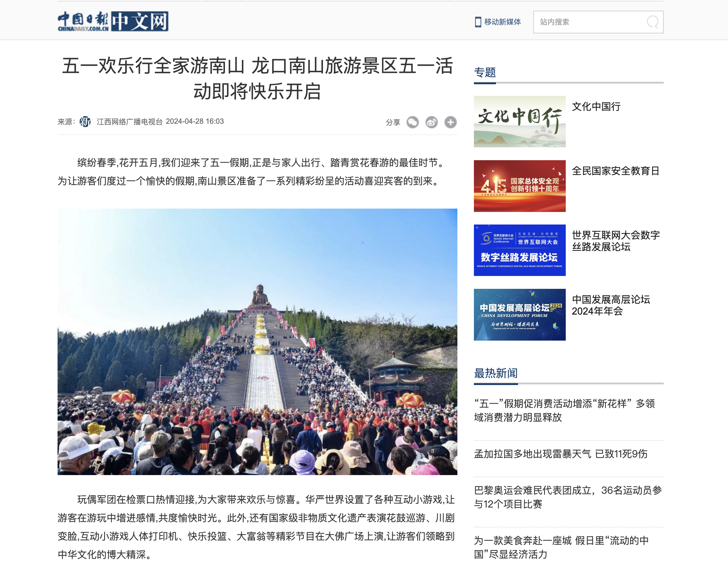
Task: Click the source logo beside 江西网络广播电视台
Action: 85,122
